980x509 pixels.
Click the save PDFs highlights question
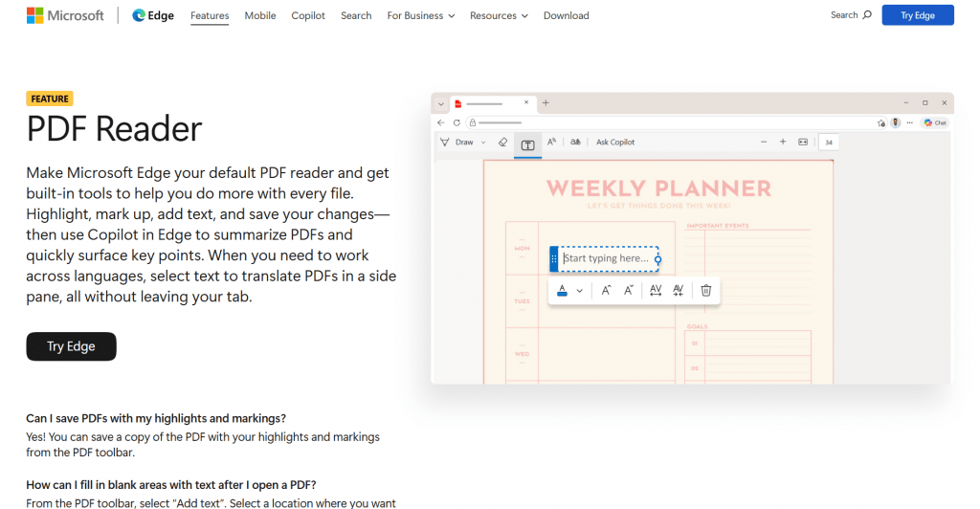pos(156,418)
